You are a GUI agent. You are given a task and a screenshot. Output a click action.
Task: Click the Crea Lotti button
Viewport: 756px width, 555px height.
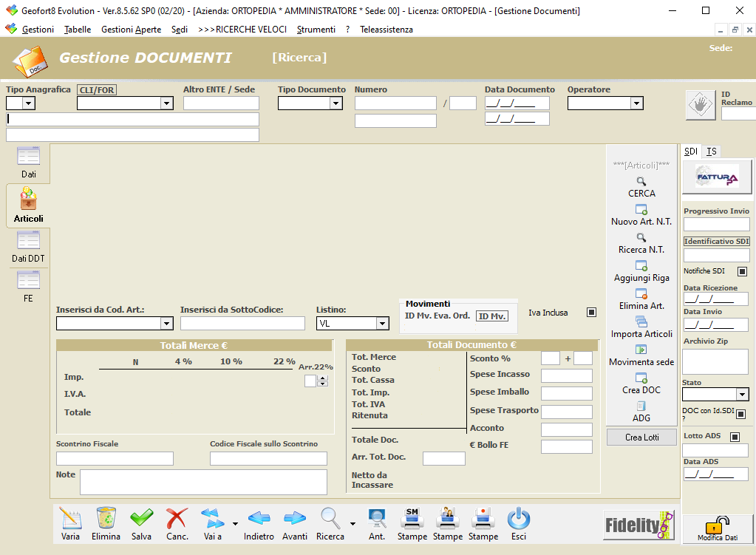click(x=641, y=437)
